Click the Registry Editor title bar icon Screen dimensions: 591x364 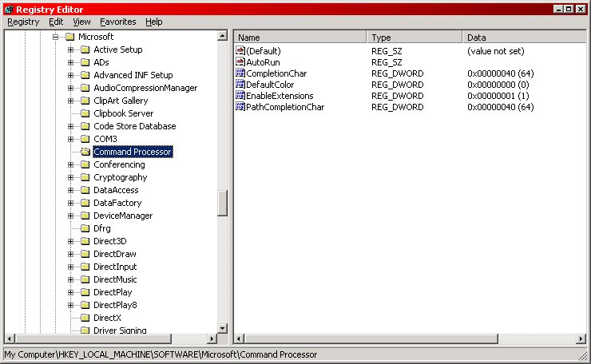9,9
